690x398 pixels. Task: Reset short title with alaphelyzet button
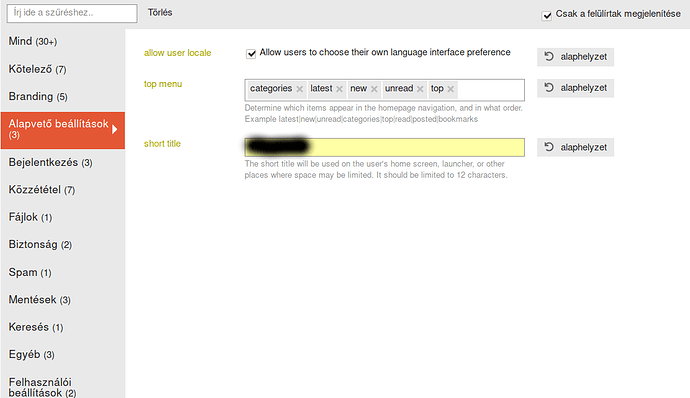(x=575, y=147)
